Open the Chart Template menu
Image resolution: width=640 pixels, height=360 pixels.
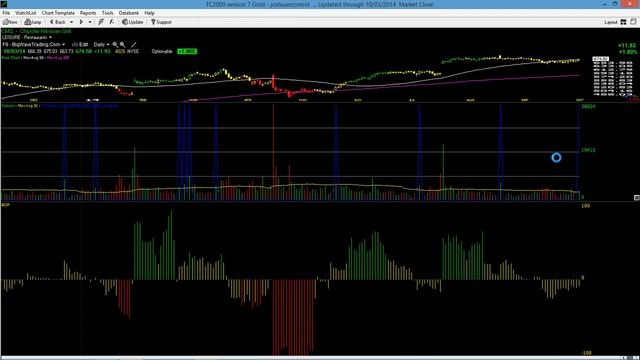coord(58,13)
